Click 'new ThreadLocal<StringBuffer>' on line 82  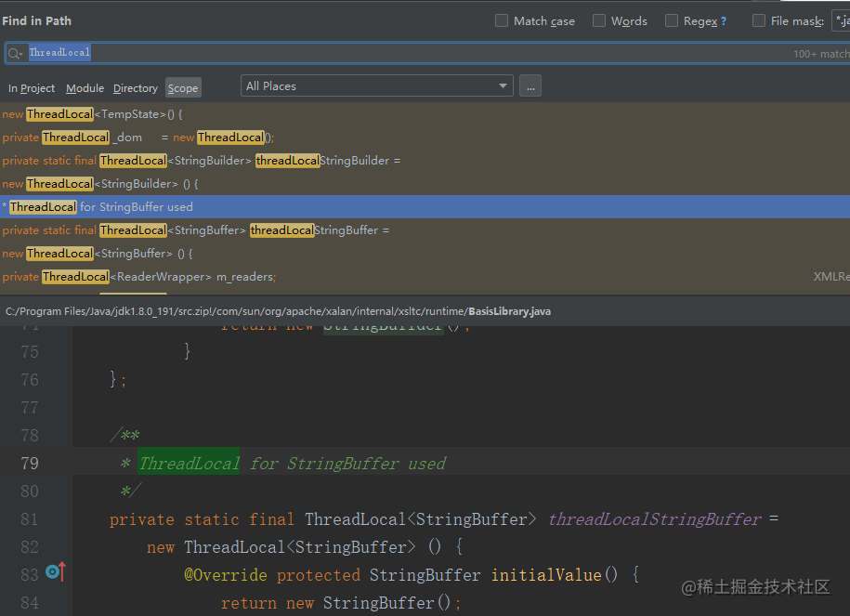tap(281, 547)
